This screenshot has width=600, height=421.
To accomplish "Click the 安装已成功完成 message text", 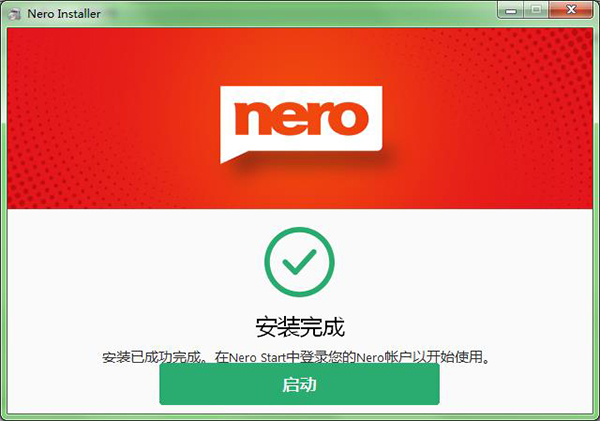I will (x=152, y=357).
